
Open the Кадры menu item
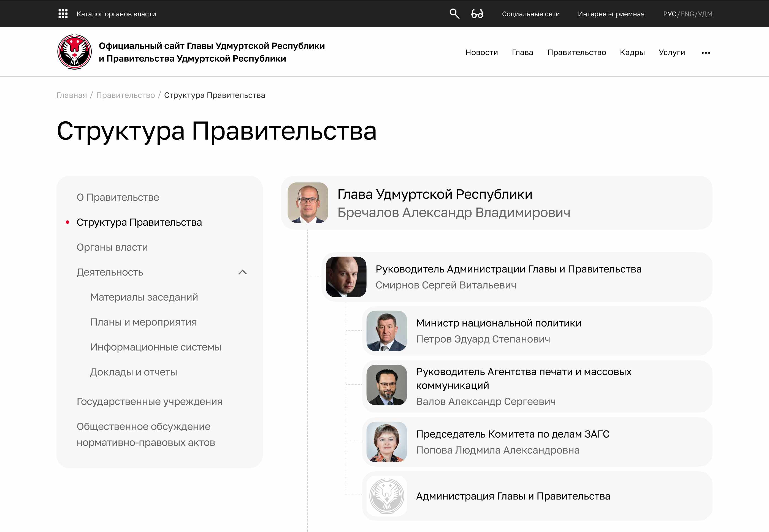click(x=632, y=52)
